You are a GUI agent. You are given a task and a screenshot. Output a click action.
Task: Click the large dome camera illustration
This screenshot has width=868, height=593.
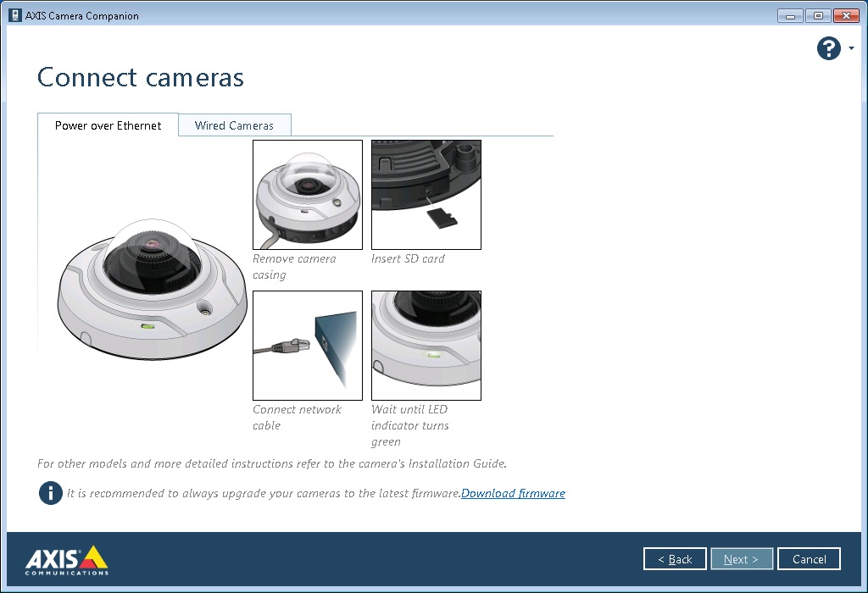(153, 290)
